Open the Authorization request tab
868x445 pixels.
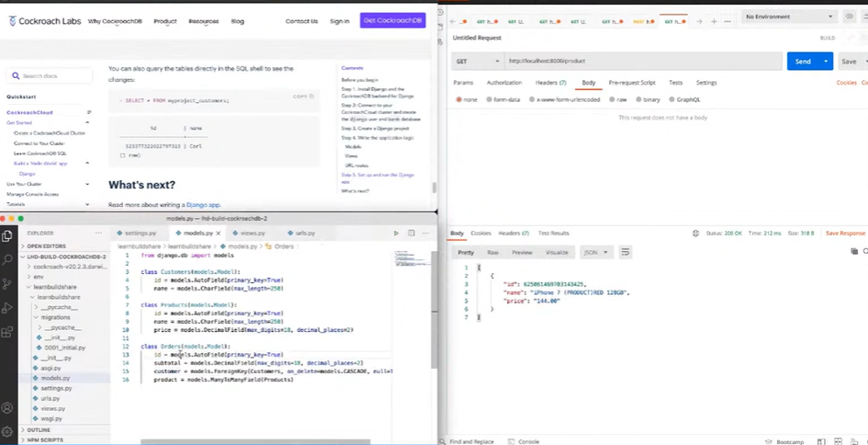(504, 83)
